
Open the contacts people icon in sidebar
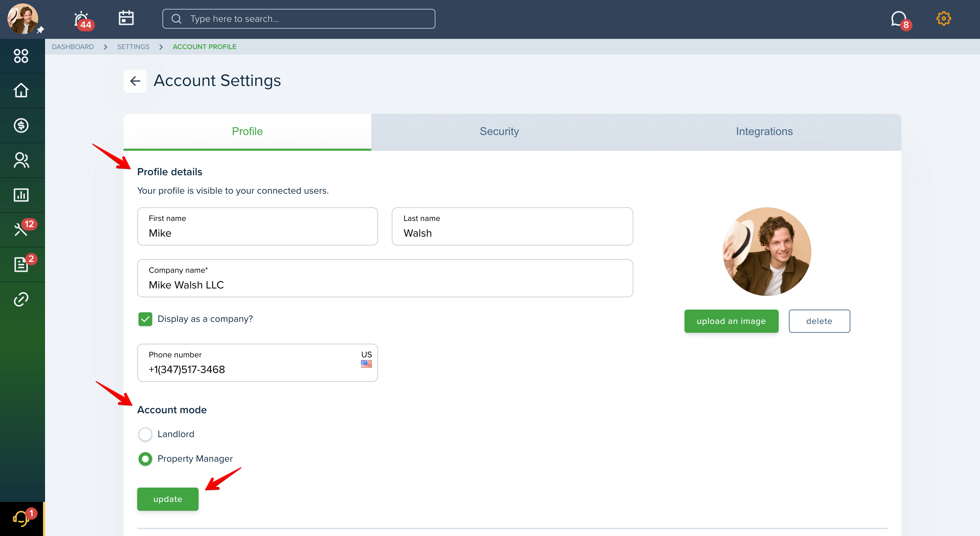click(21, 160)
